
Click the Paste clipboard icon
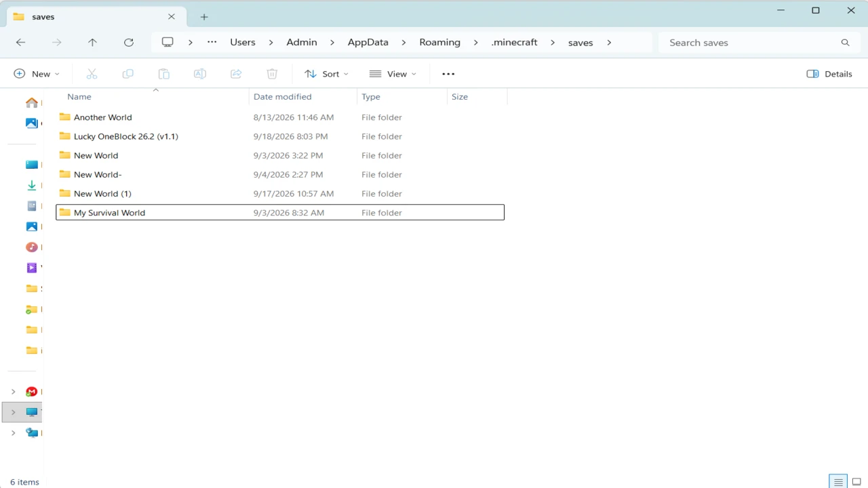tap(163, 74)
